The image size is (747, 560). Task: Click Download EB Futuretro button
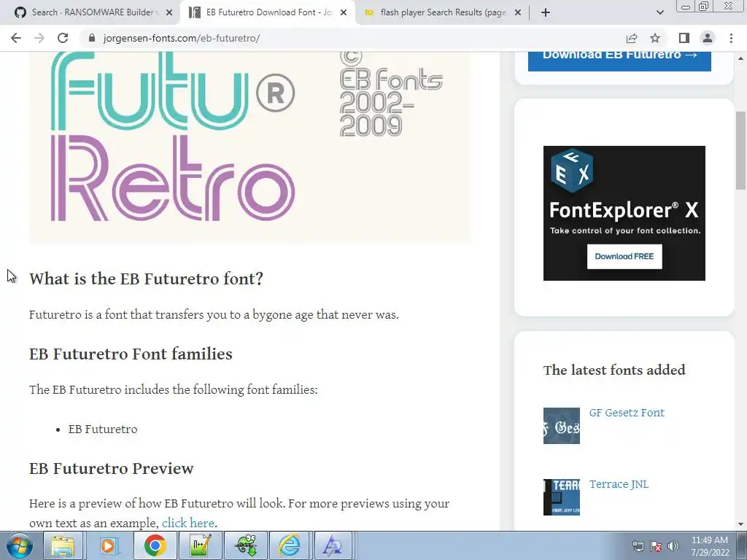click(x=619, y=61)
